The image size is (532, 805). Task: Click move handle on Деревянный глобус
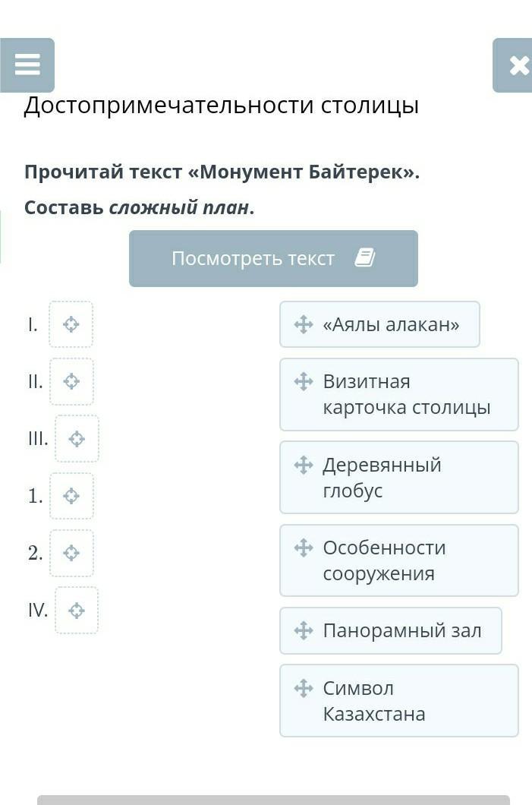[x=304, y=465]
